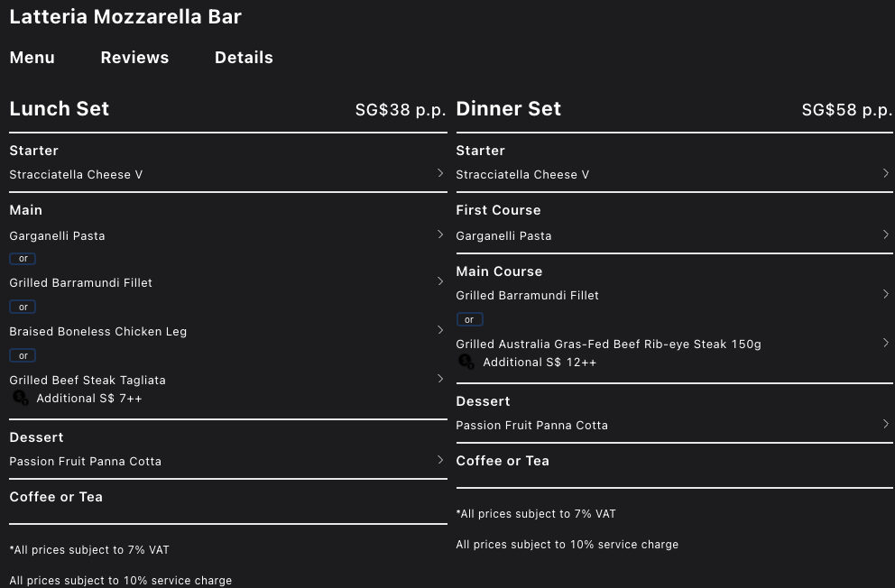
Task: Switch to the Menu tab
Action: point(32,58)
